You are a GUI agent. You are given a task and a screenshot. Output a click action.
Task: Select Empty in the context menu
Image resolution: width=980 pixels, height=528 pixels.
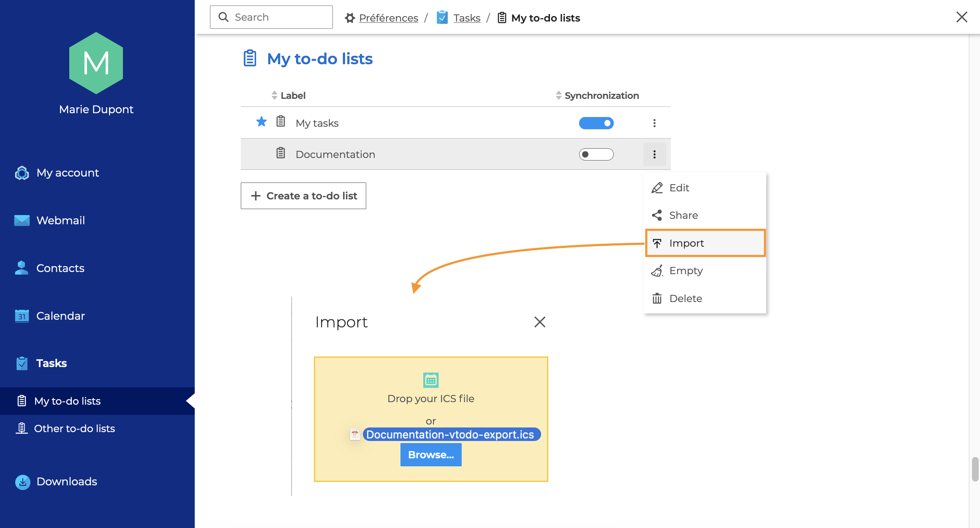point(686,271)
